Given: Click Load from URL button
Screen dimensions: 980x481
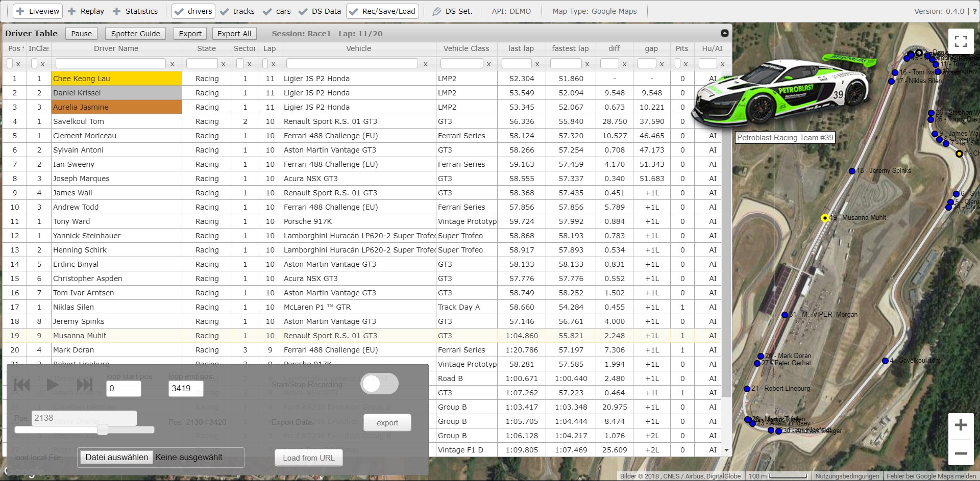Looking at the screenshot, I should tap(309, 458).
